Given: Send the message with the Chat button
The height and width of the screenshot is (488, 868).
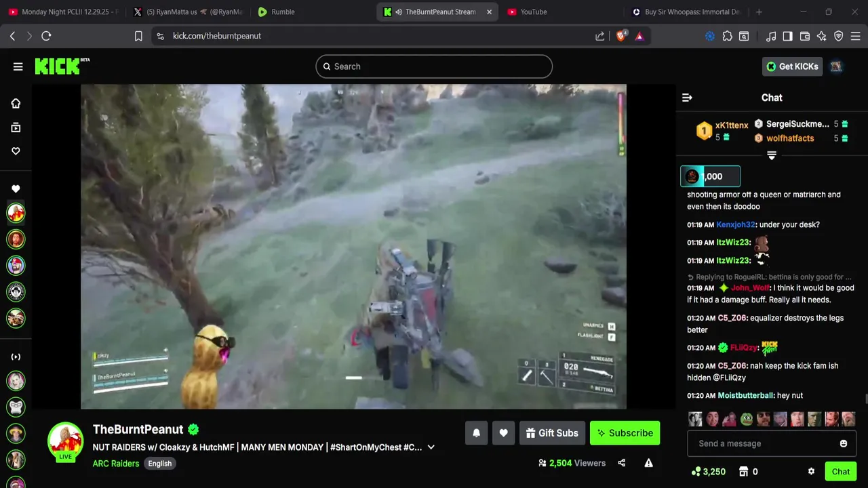Looking at the screenshot, I should [841, 472].
